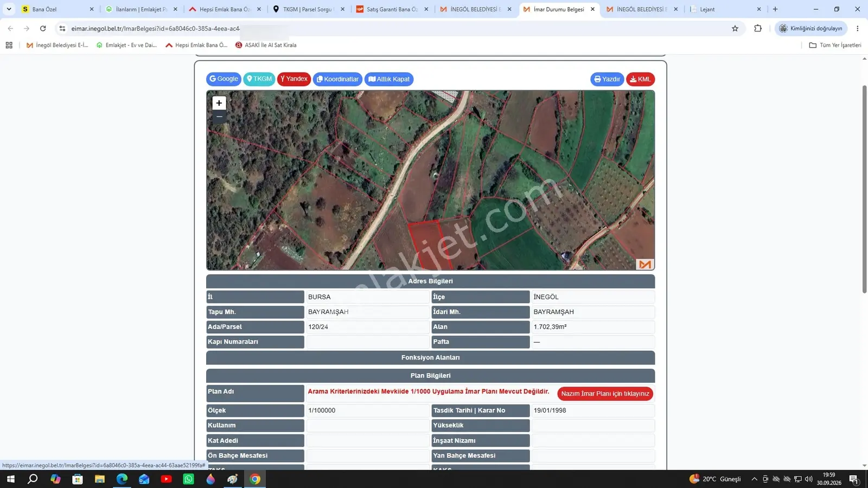Image resolution: width=868 pixels, height=488 pixels.
Task: Print with the Yazdır button
Action: click(607, 79)
